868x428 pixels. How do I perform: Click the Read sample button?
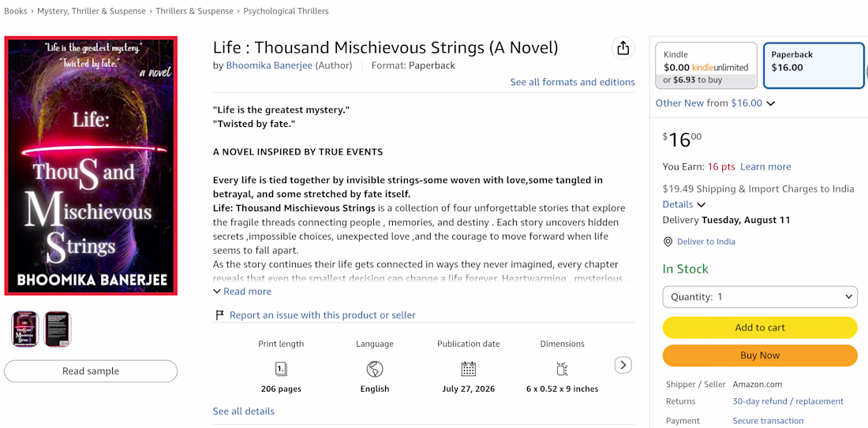(91, 371)
